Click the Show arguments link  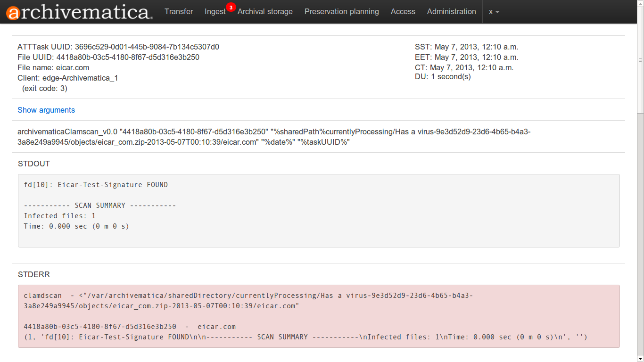tap(46, 110)
